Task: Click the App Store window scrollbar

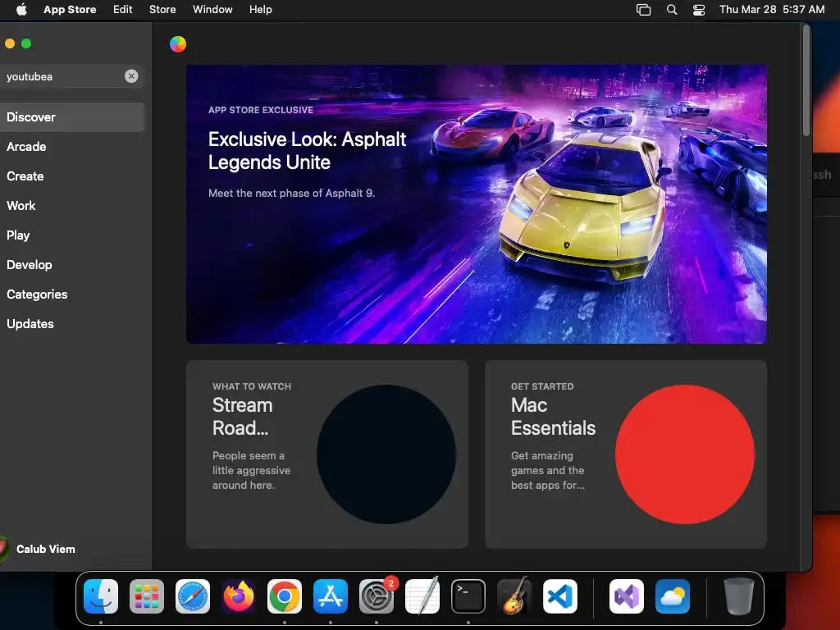Action: (806, 80)
